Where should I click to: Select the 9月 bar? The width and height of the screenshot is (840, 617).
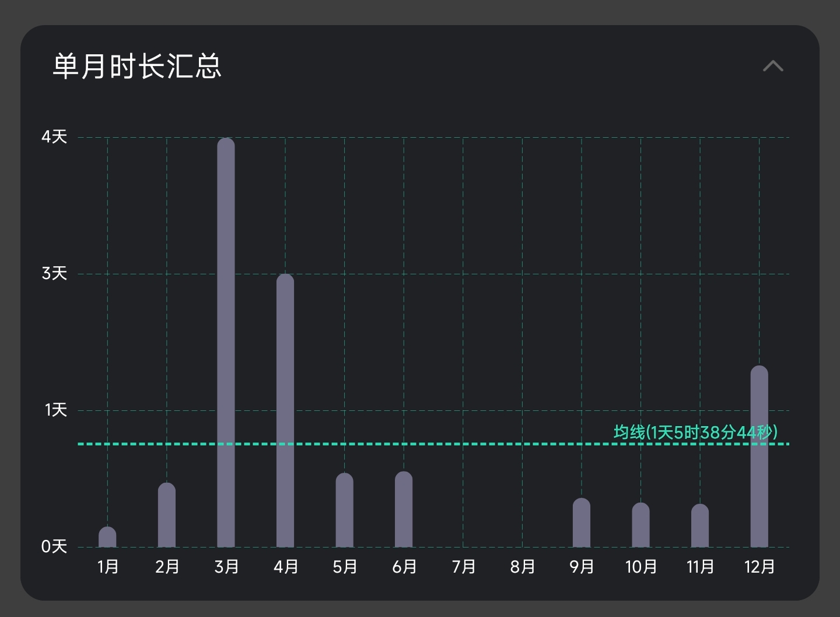582,522
